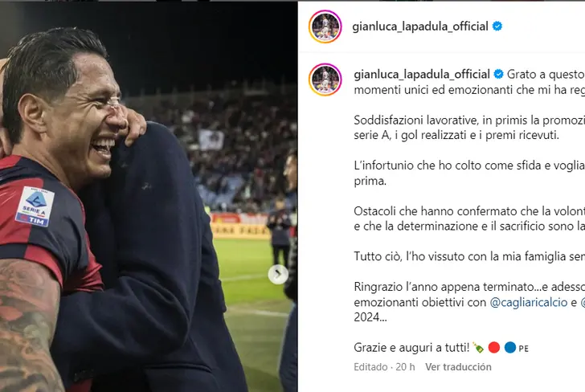
Task: Click the champagne bottle emoji in caption
Action: [x=478, y=348]
